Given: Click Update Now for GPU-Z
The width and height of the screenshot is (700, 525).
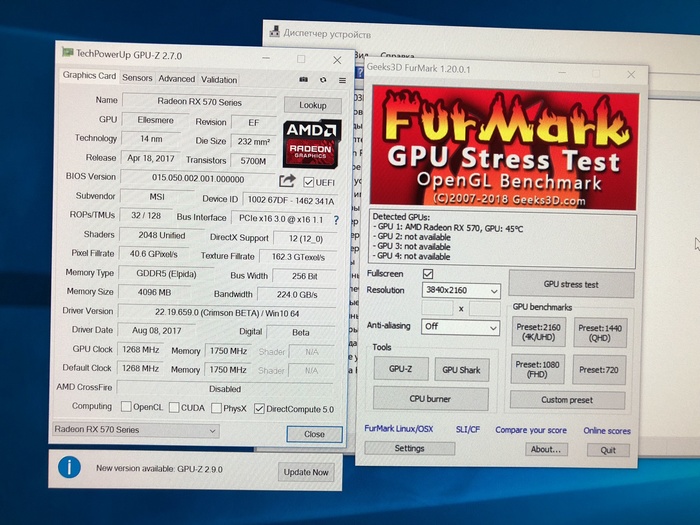Looking at the screenshot, I should pos(305,472).
